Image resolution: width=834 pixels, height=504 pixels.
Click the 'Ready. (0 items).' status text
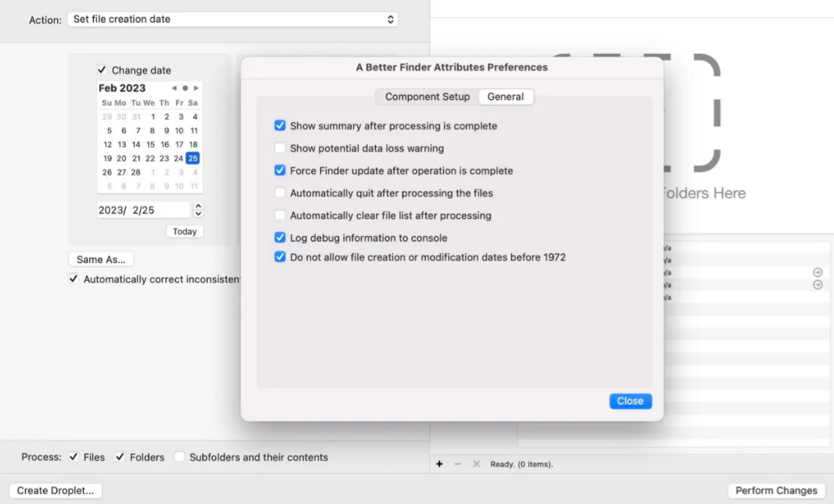[x=522, y=464]
